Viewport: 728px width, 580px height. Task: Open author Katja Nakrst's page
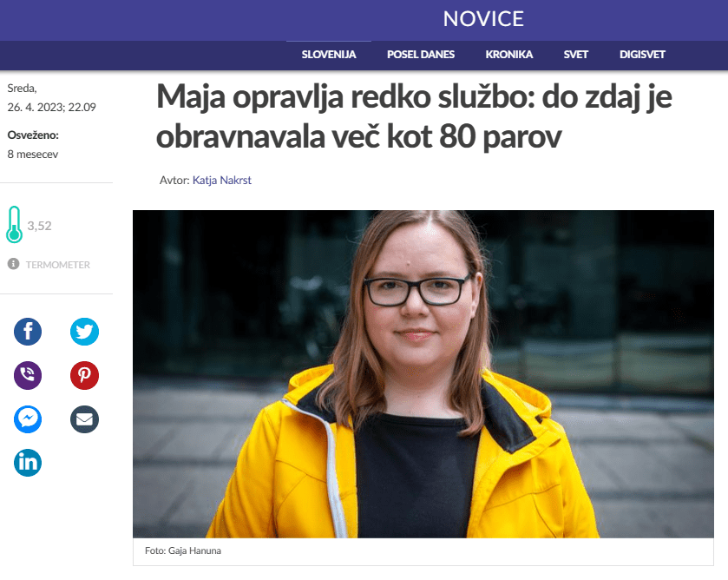click(x=222, y=181)
